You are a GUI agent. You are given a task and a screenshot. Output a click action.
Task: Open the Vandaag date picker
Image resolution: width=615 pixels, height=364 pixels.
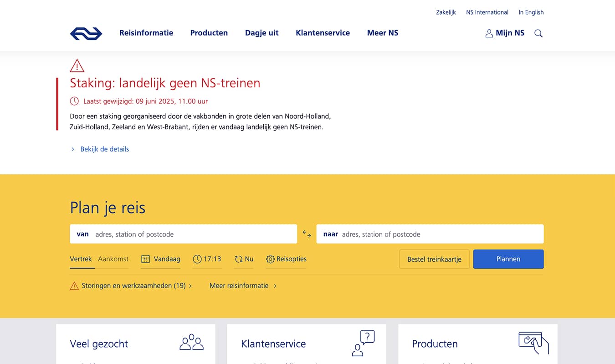[161, 259]
